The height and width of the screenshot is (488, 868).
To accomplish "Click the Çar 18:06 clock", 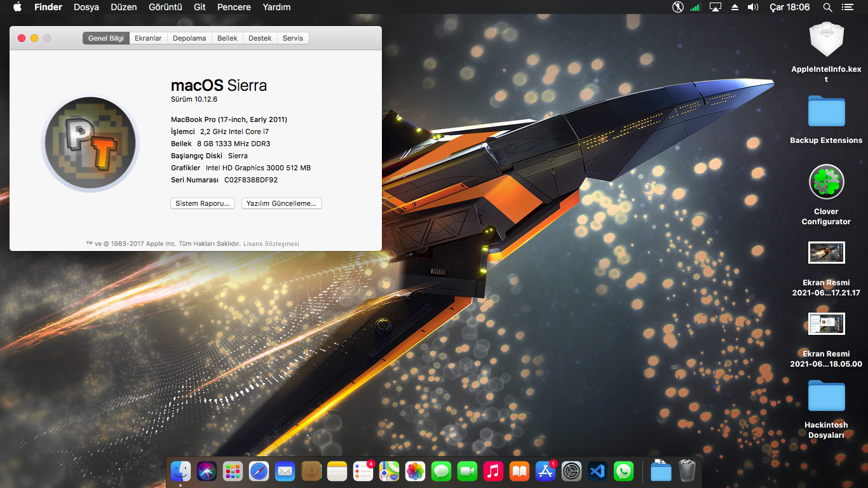I will tap(790, 7).
